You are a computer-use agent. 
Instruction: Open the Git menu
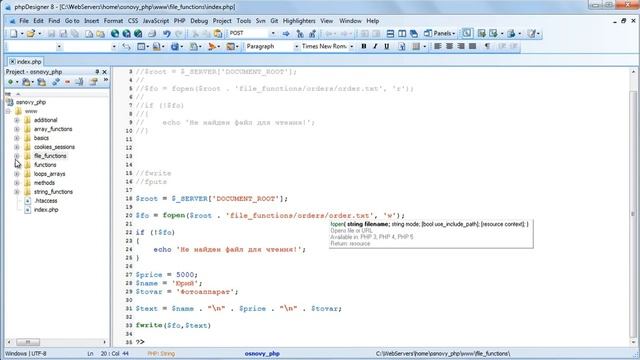[x=274, y=21]
